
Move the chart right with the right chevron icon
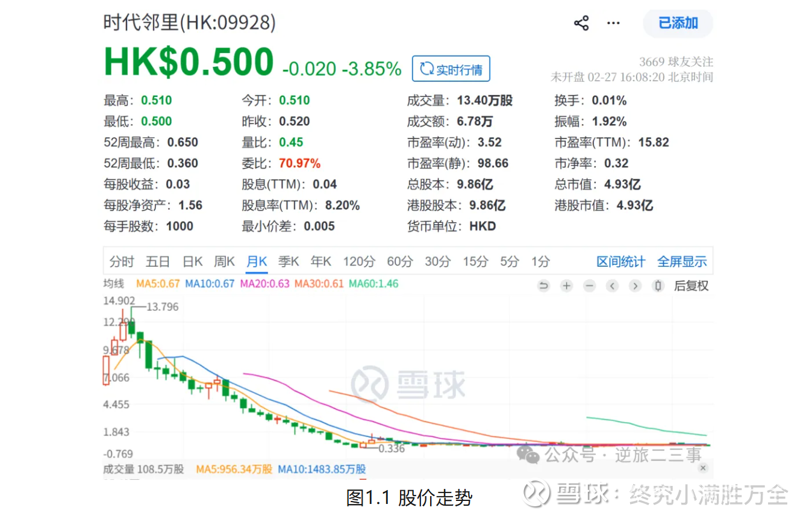click(635, 286)
